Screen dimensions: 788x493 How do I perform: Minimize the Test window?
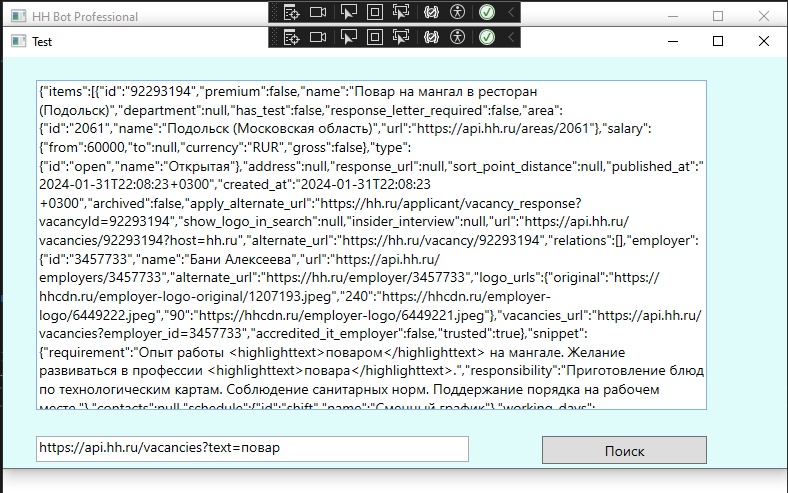(673, 41)
